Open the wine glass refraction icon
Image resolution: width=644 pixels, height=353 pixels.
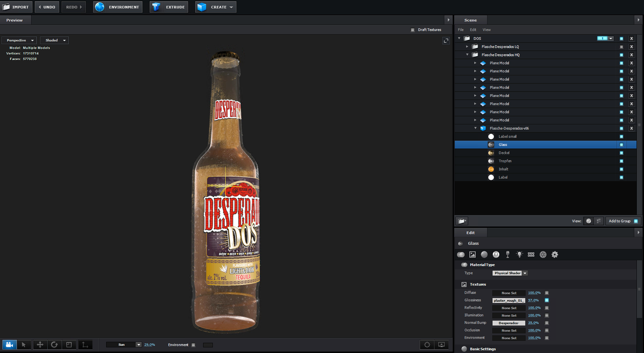(x=508, y=255)
